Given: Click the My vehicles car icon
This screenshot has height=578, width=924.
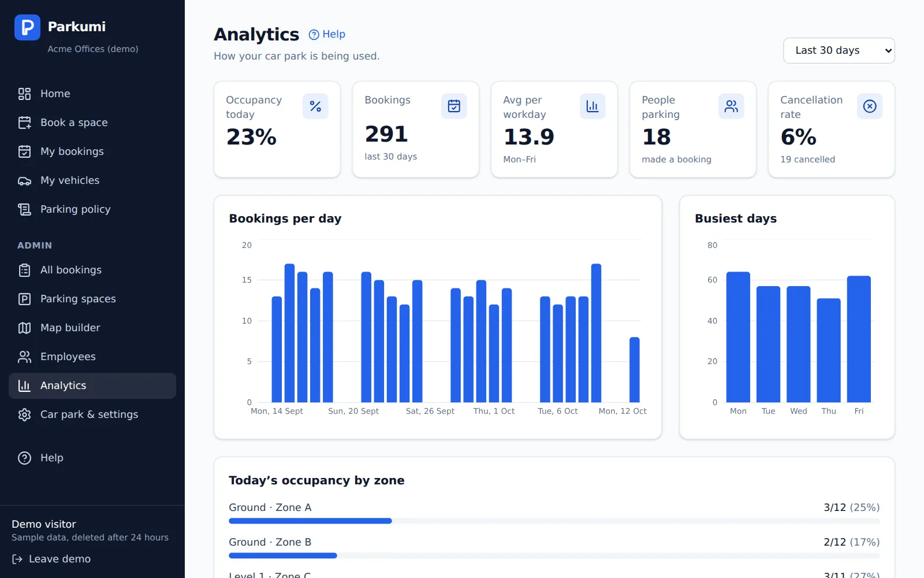Looking at the screenshot, I should point(24,180).
